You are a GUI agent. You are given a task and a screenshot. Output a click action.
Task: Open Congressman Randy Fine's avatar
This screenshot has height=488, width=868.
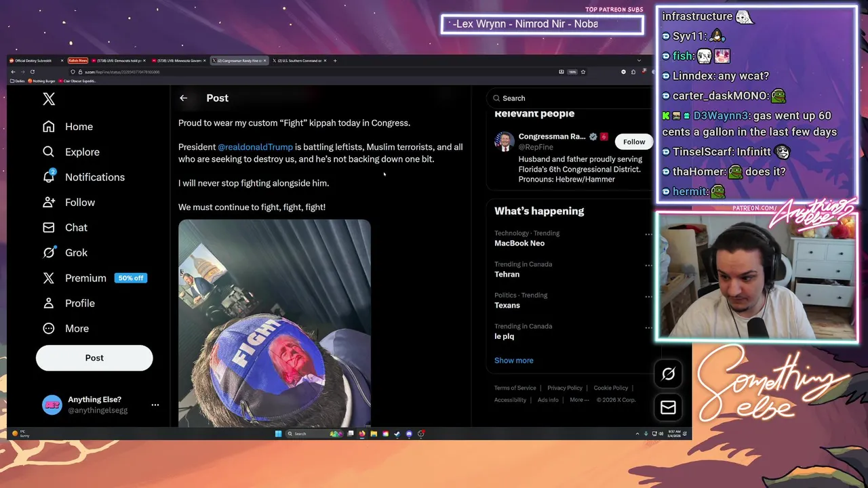click(504, 141)
